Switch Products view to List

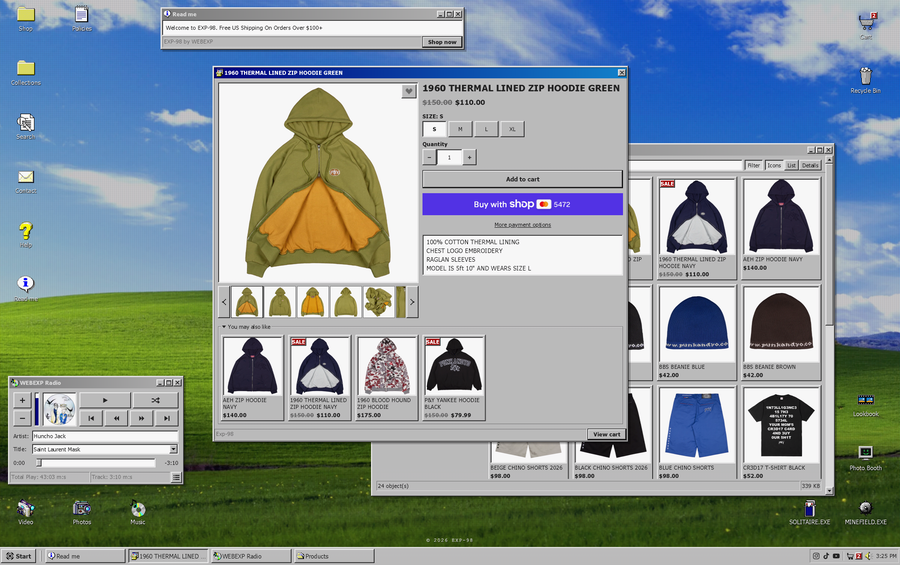(x=792, y=165)
